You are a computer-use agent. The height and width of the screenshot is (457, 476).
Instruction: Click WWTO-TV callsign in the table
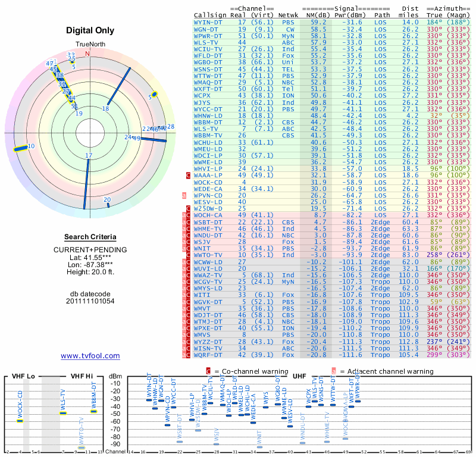click(x=208, y=255)
